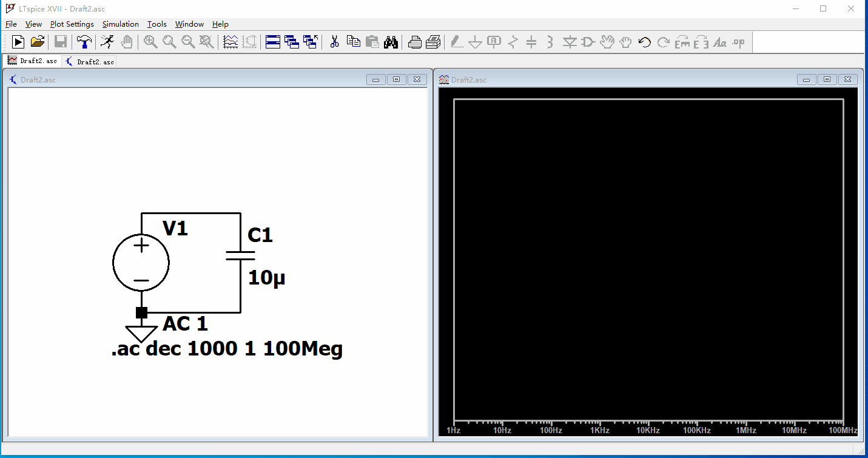
Task: Click the Print icon
Action: pyautogui.click(x=414, y=42)
